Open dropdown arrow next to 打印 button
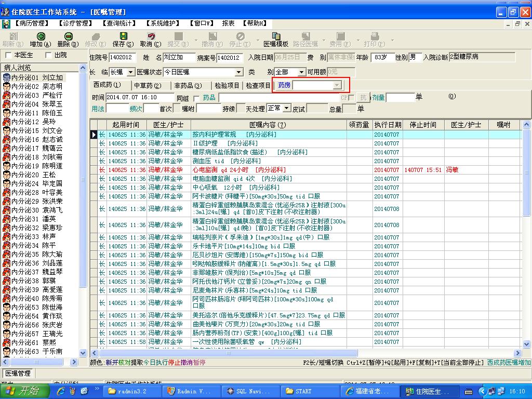The width and height of the screenshot is (532, 399). point(392,40)
